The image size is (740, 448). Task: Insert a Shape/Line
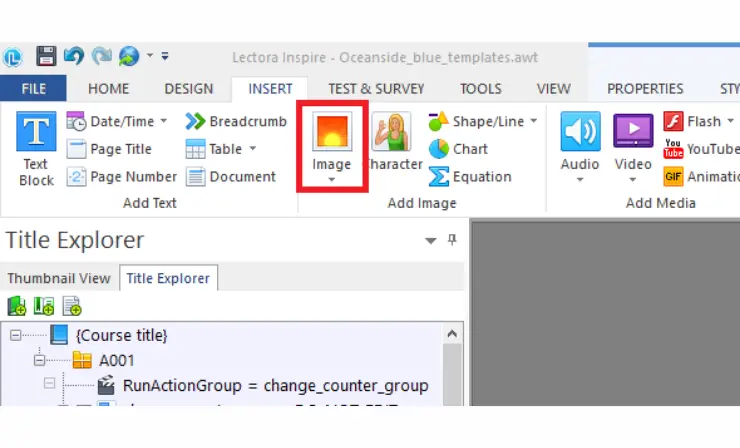click(x=476, y=122)
